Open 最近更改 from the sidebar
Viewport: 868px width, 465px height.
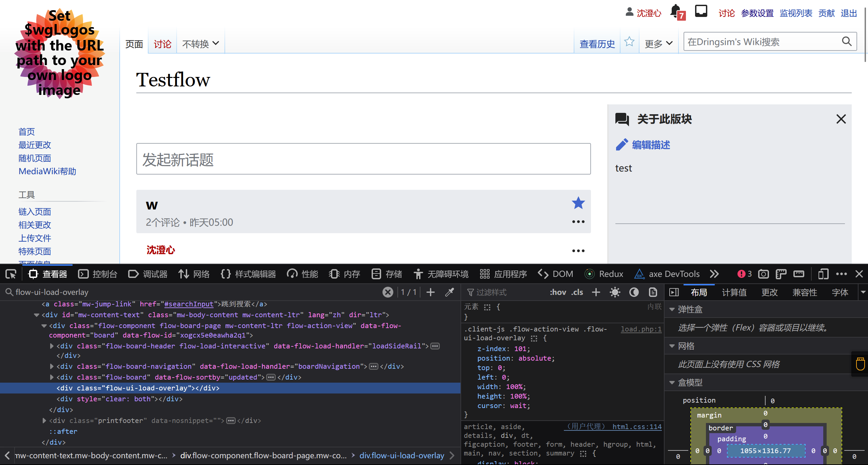pos(34,145)
